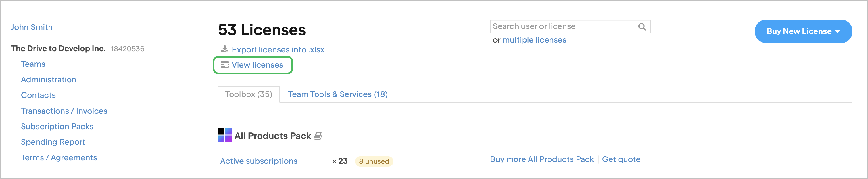
Task: Open the John Smith profile link
Action: pyautogui.click(x=32, y=27)
